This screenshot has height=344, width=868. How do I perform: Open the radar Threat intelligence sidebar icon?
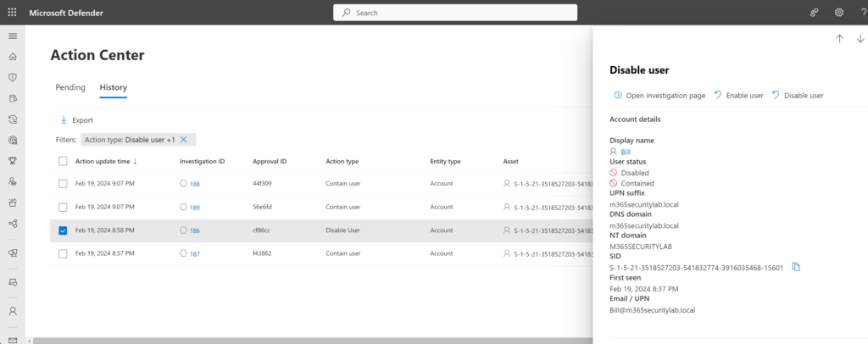pos(13,140)
